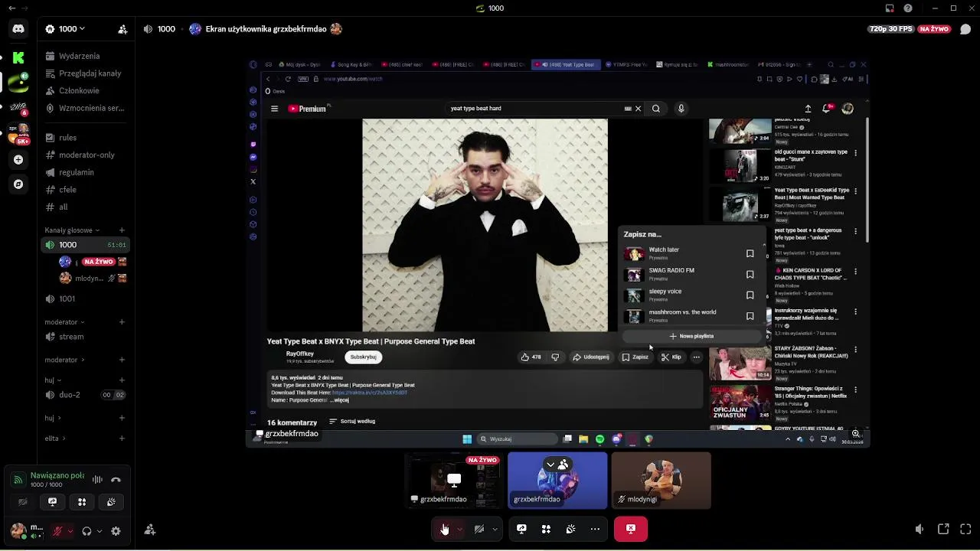Open the Discover servers compass icon
The image size is (980, 551).
pos(18,184)
